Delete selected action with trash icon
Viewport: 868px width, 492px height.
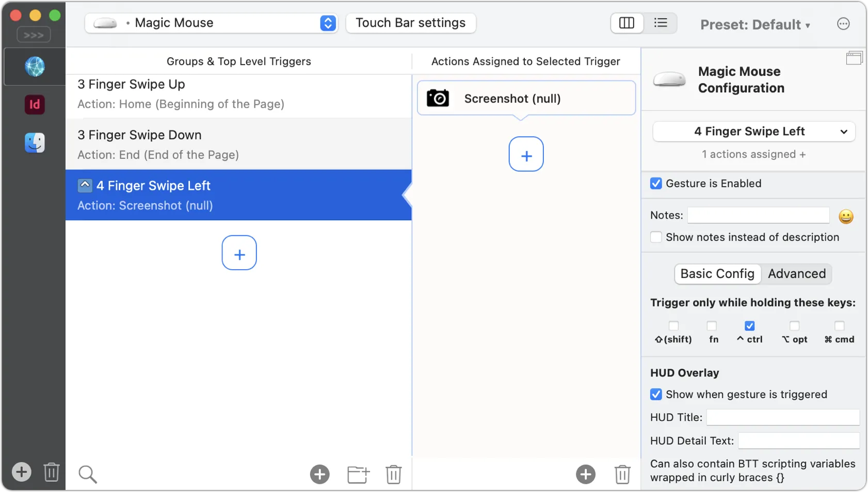coord(622,474)
